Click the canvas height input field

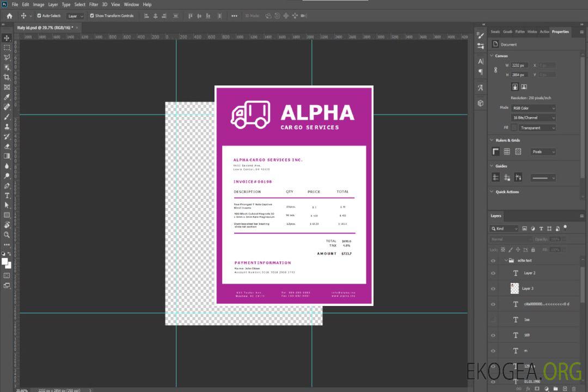[520, 75]
